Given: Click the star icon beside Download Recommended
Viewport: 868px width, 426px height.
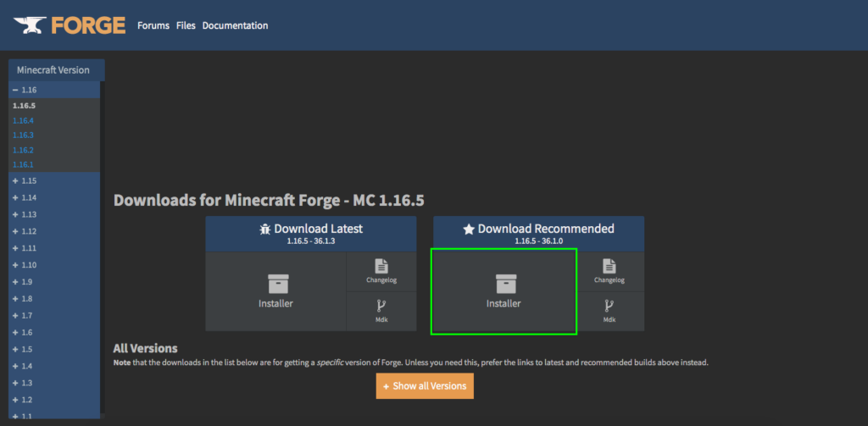Looking at the screenshot, I should pyautogui.click(x=468, y=229).
